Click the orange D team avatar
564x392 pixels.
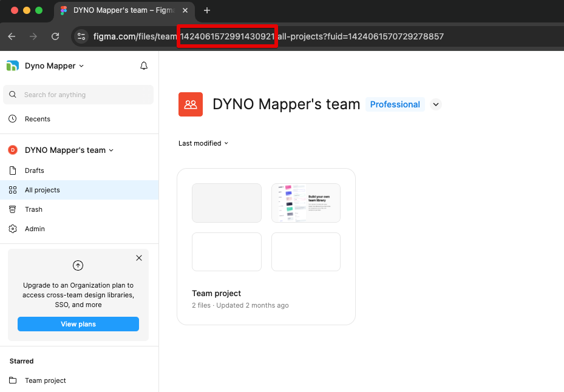coord(13,150)
